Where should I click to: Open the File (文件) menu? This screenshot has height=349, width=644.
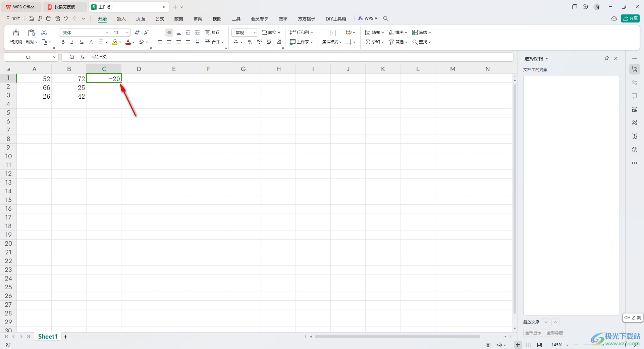(x=13, y=19)
